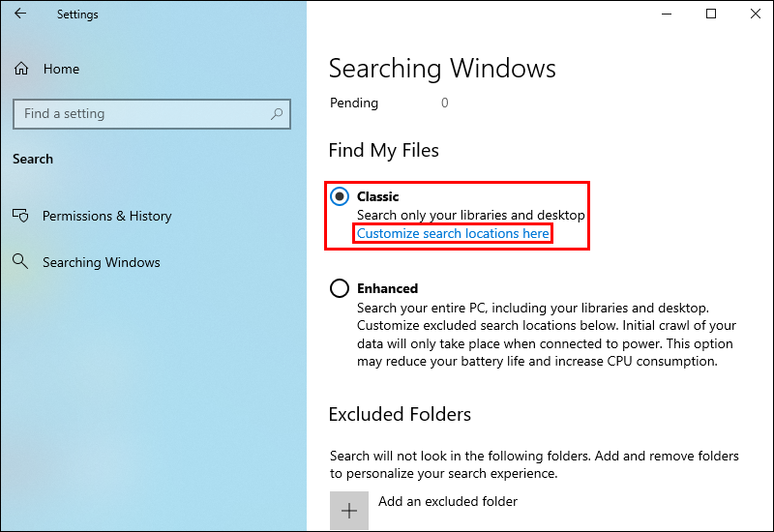The height and width of the screenshot is (532, 774).
Task: Open the Searching Windows sidebar item
Action: pyautogui.click(x=101, y=262)
